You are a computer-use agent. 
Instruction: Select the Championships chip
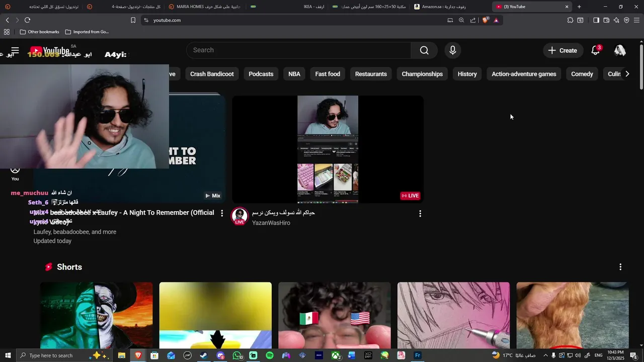[x=422, y=74]
